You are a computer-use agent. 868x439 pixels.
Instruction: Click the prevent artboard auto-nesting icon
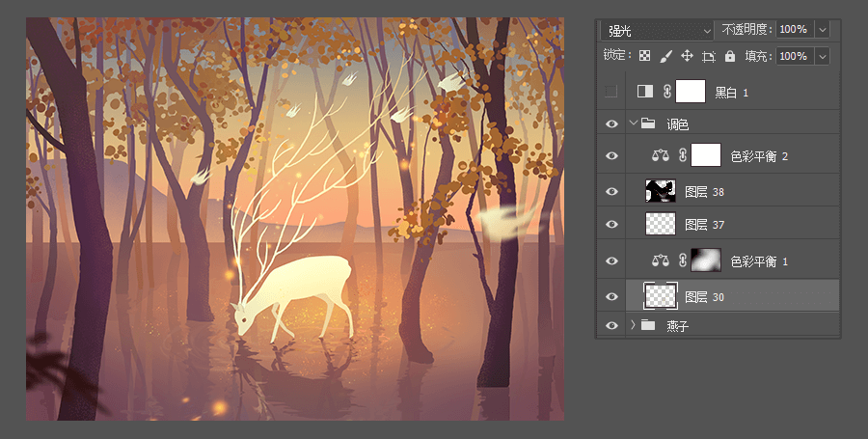709,57
